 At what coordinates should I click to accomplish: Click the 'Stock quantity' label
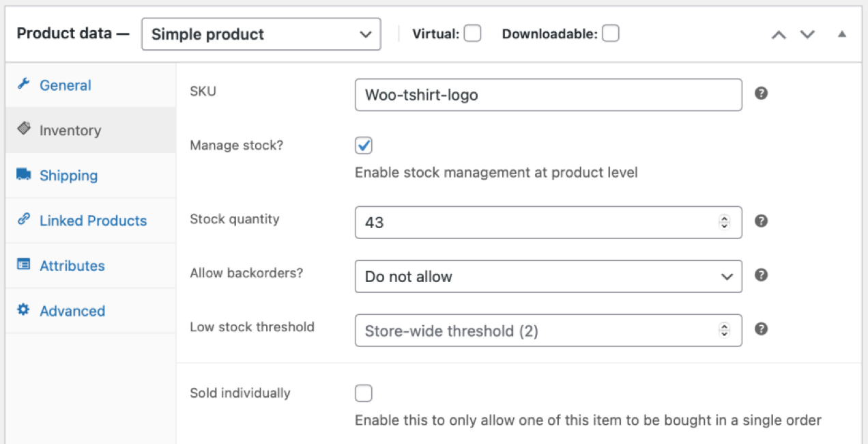tap(235, 219)
